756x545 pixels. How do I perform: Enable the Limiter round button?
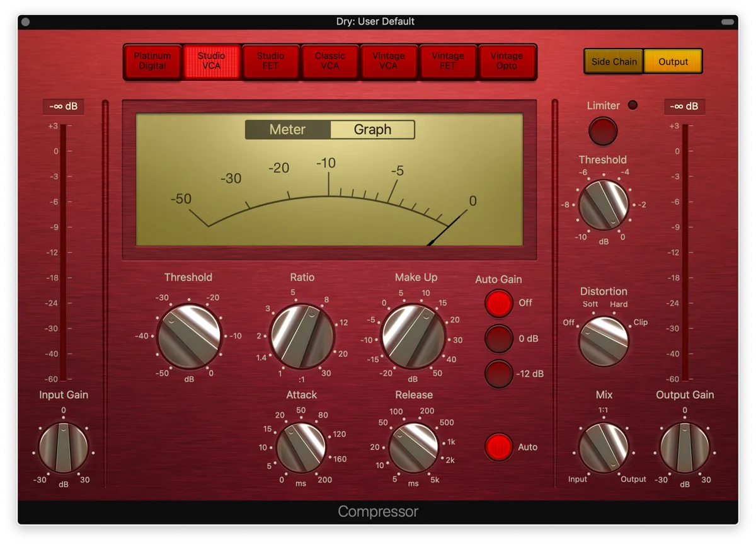point(603,132)
